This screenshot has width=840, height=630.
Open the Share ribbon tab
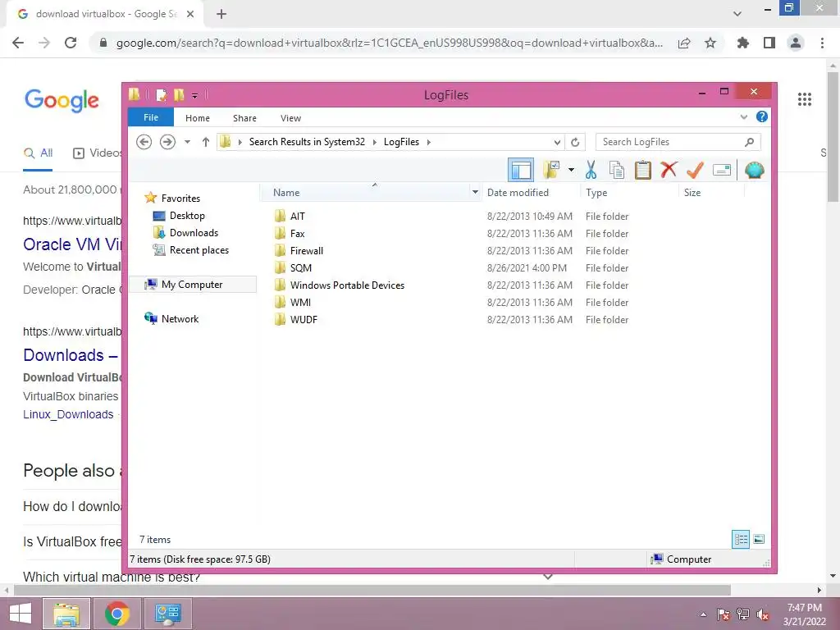(x=244, y=118)
